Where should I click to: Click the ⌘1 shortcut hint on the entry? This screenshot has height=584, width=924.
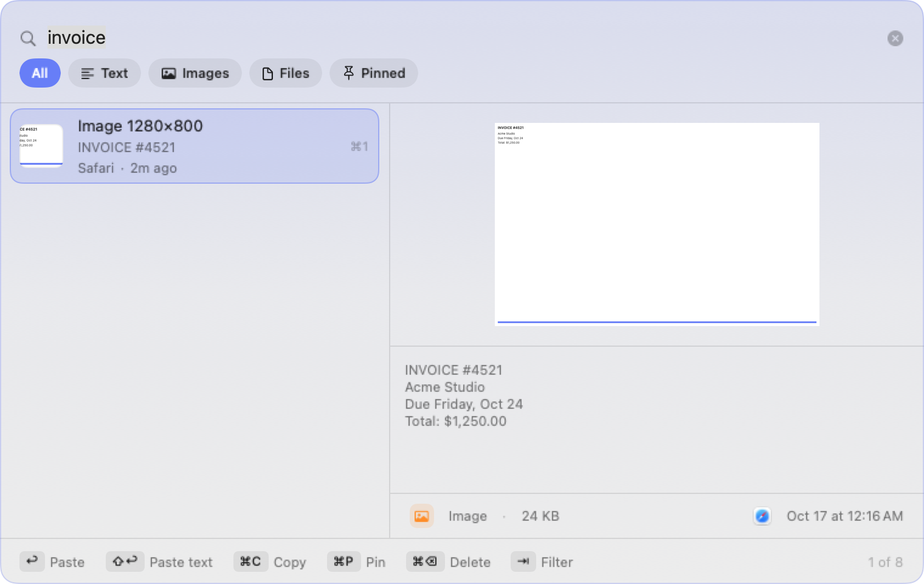359,147
